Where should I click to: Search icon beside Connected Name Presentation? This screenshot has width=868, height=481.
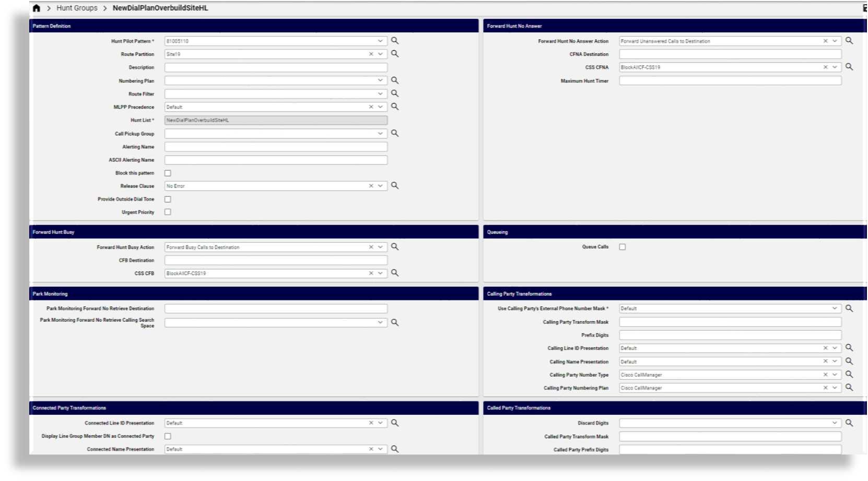pos(395,449)
